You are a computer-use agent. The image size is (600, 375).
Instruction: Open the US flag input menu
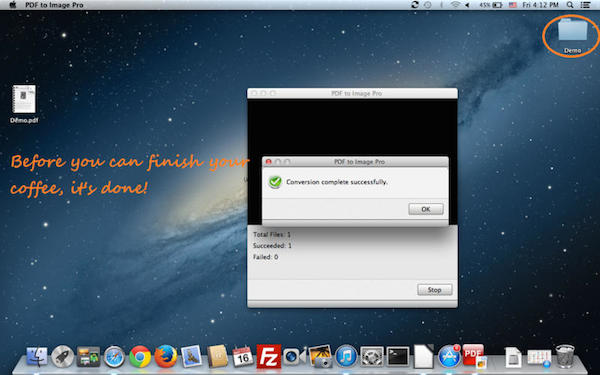(x=513, y=5)
